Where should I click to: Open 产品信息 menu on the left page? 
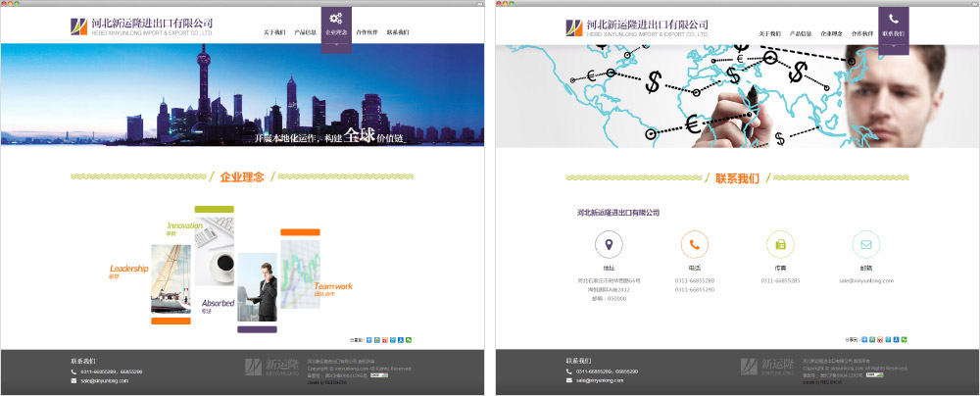(x=305, y=33)
